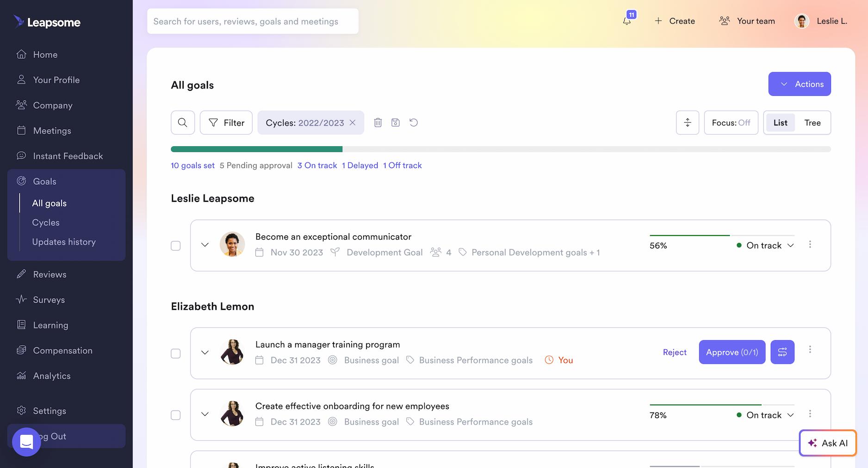
Task: Save the filter view with disk icon
Action: pos(396,122)
